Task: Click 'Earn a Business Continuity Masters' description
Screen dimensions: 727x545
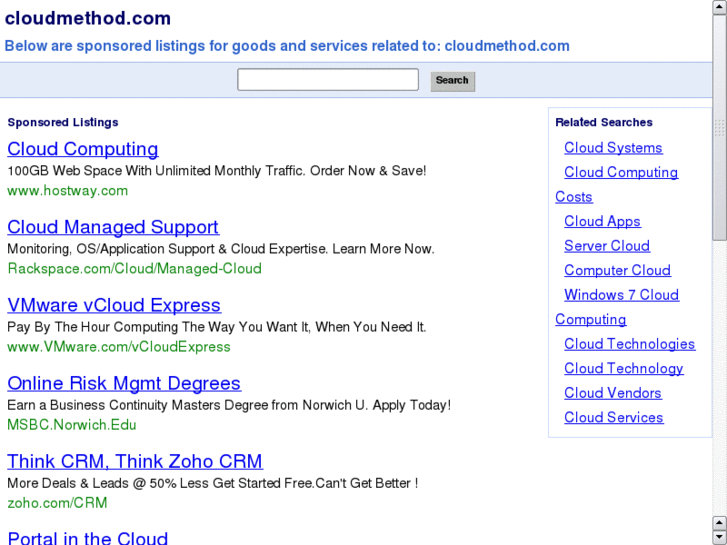Action: tap(229, 405)
